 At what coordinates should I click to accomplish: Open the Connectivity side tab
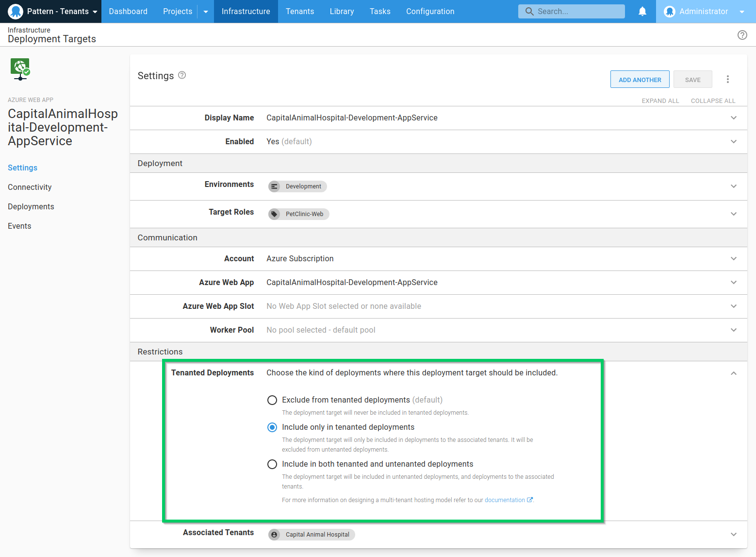pyautogui.click(x=30, y=187)
